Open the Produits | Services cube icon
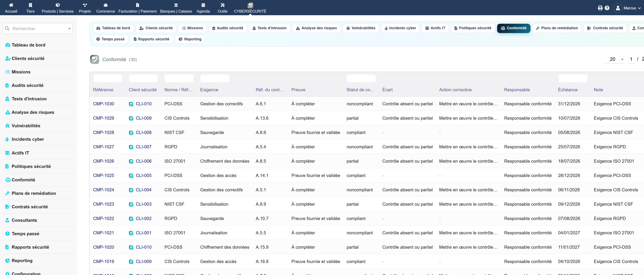 coord(57,5)
